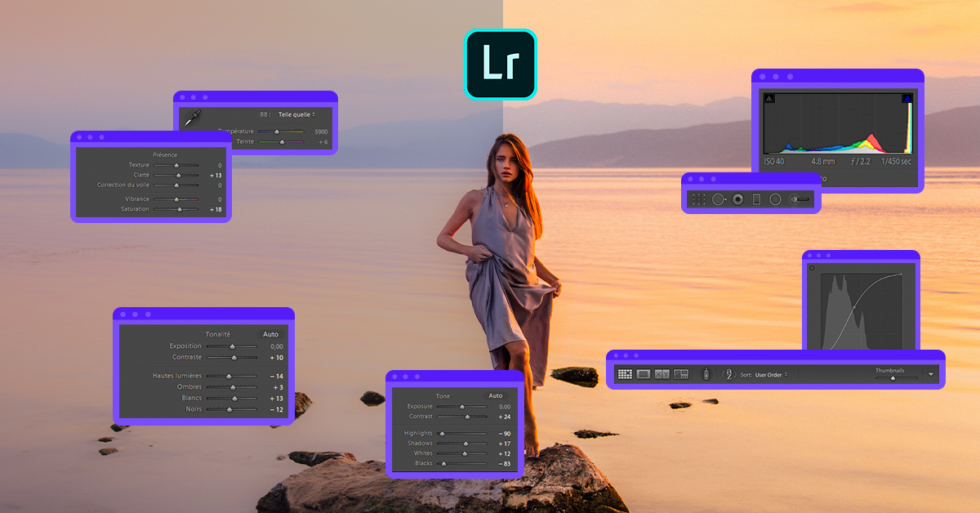Click Auto in the Tone panel
Viewport: 980px width, 513px height.
[497, 395]
